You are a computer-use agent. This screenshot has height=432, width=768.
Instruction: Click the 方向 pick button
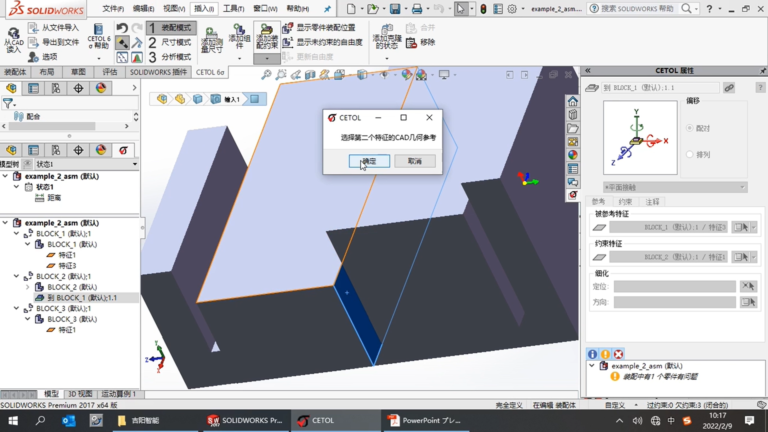click(x=748, y=302)
